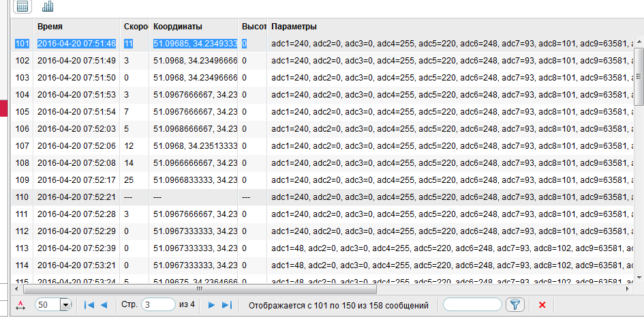This screenshot has height=318, width=644.
Task: Click the page number field
Action: (157, 304)
